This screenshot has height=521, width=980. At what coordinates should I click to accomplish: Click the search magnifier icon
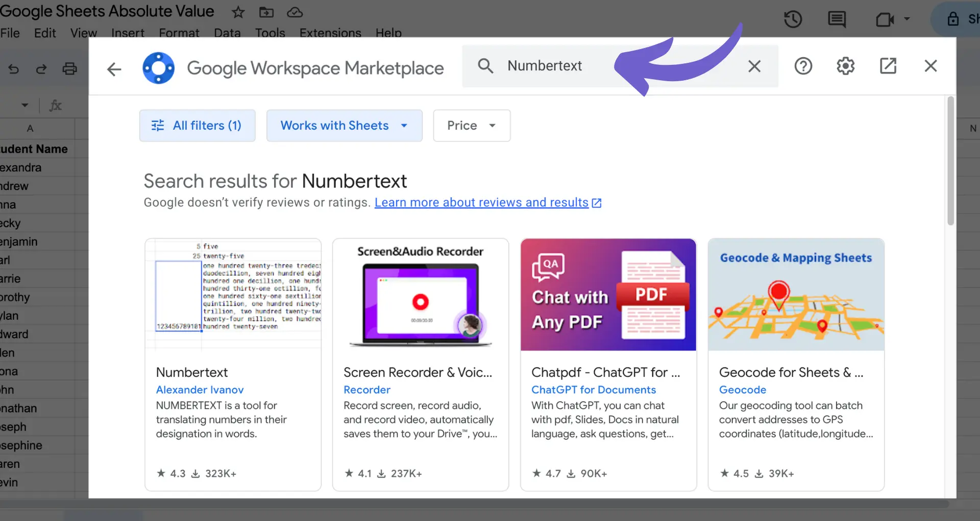[485, 66]
